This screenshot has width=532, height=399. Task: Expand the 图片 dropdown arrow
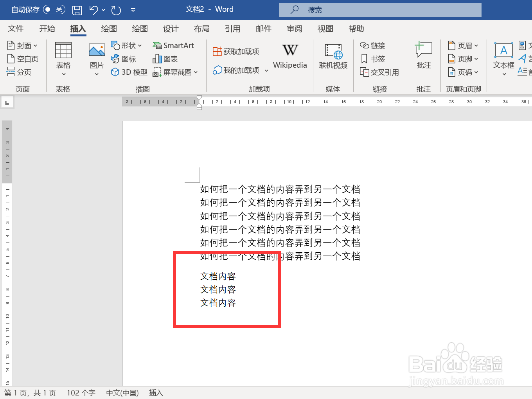tap(97, 74)
